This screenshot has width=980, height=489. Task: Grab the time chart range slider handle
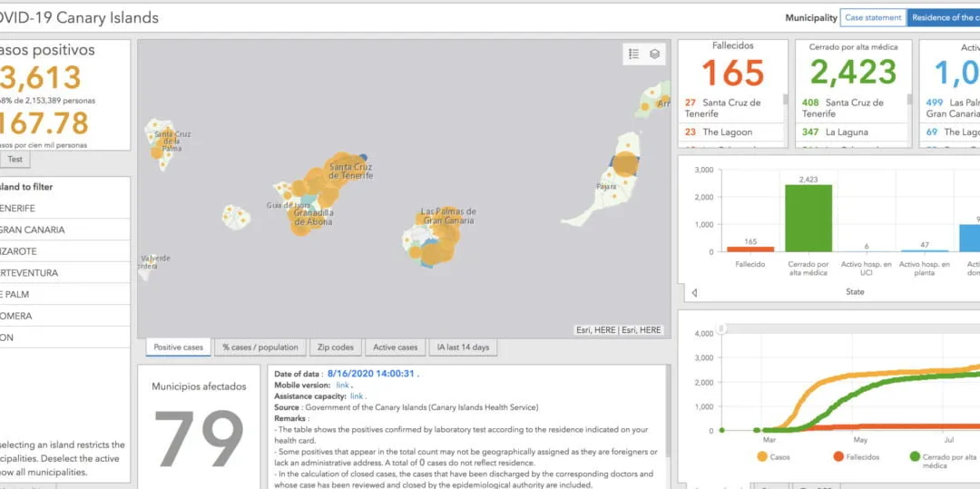[721, 328]
